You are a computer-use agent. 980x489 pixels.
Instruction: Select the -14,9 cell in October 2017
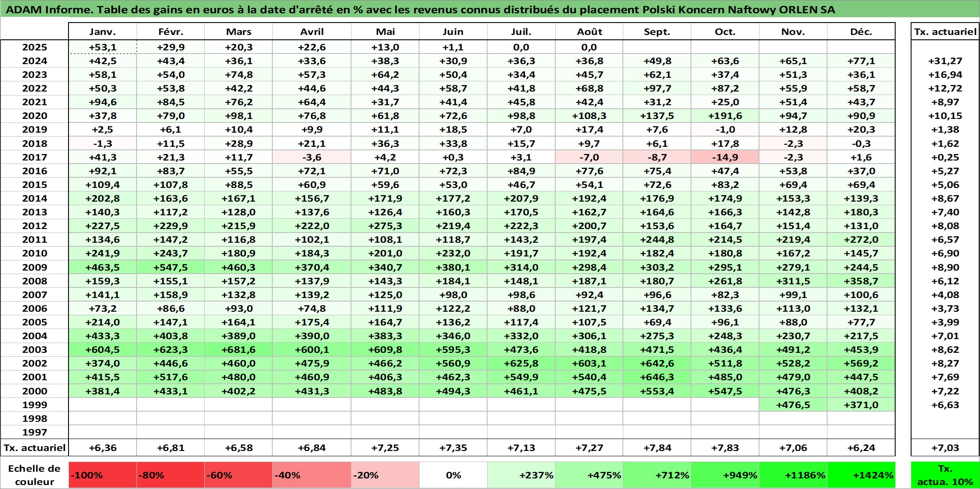(725, 157)
